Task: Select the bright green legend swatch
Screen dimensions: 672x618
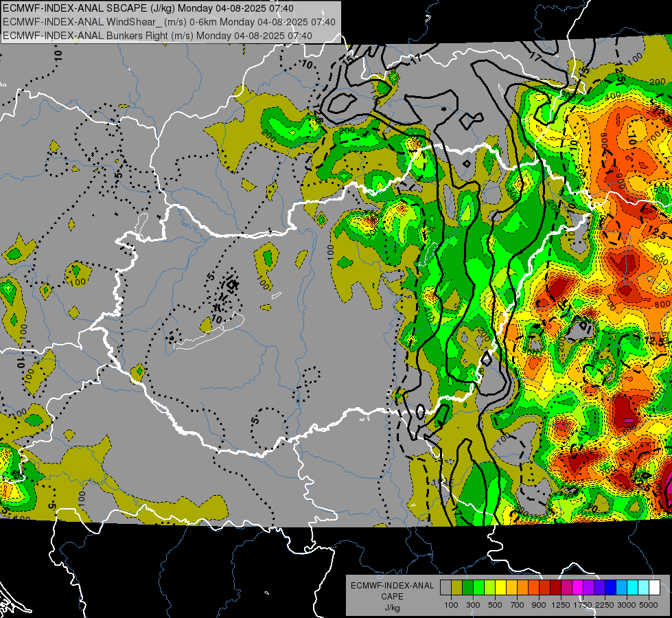Action: tap(478, 587)
